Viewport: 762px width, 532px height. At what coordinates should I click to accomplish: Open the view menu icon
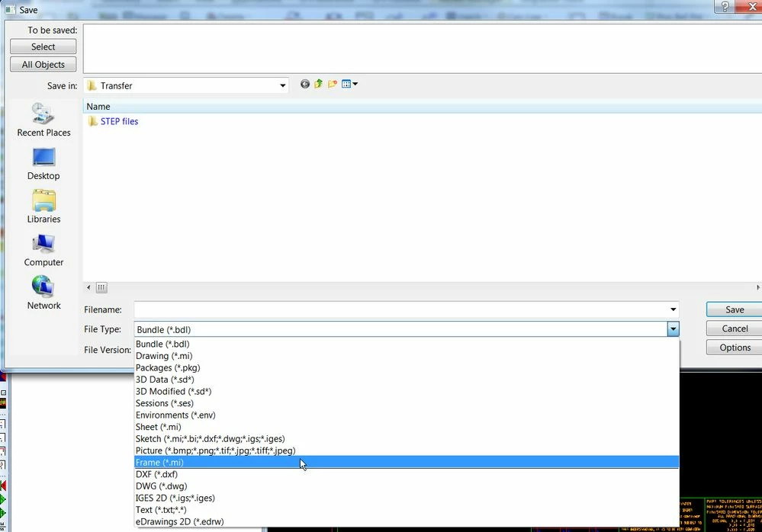pyautogui.click(x=349, y=84)
